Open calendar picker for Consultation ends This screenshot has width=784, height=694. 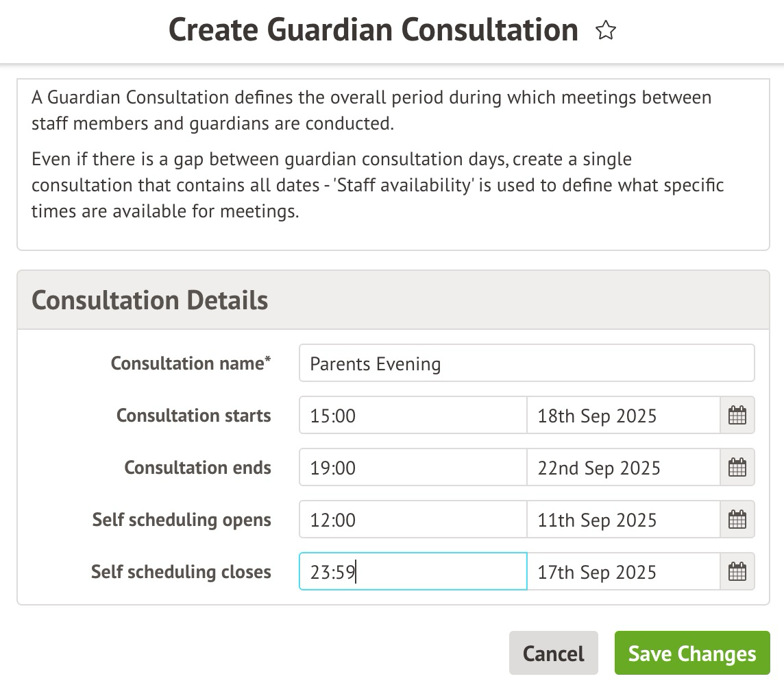pos(737,468)
